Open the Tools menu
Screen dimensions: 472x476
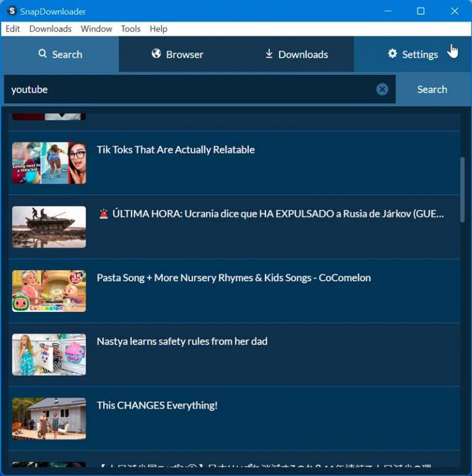131,29
